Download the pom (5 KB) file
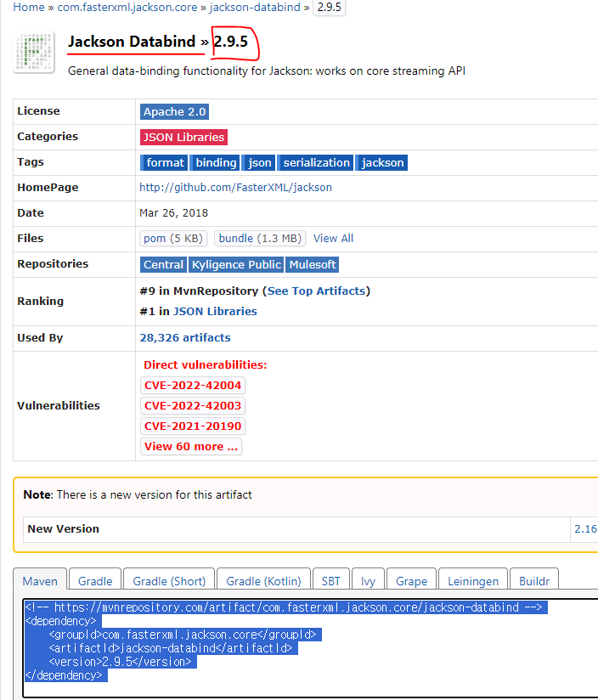Viewport: 598px width, 700px height. [x=173, y=239]
